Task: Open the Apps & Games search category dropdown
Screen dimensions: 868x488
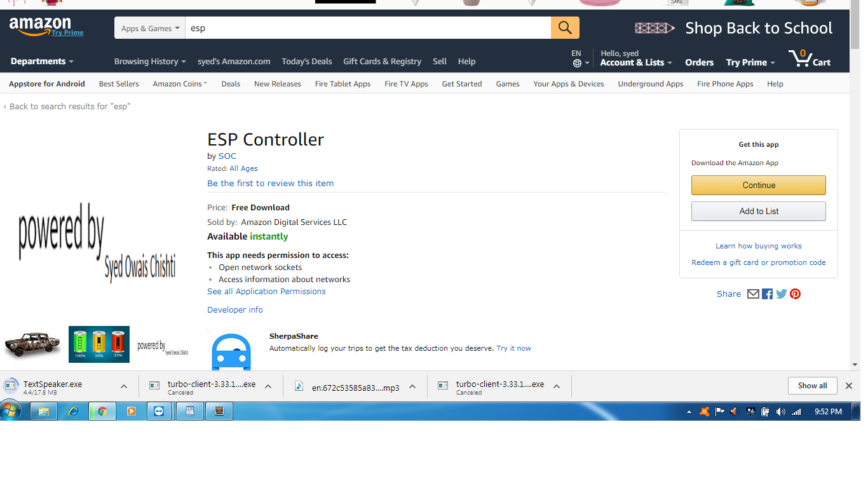Action: coord(150,28)
